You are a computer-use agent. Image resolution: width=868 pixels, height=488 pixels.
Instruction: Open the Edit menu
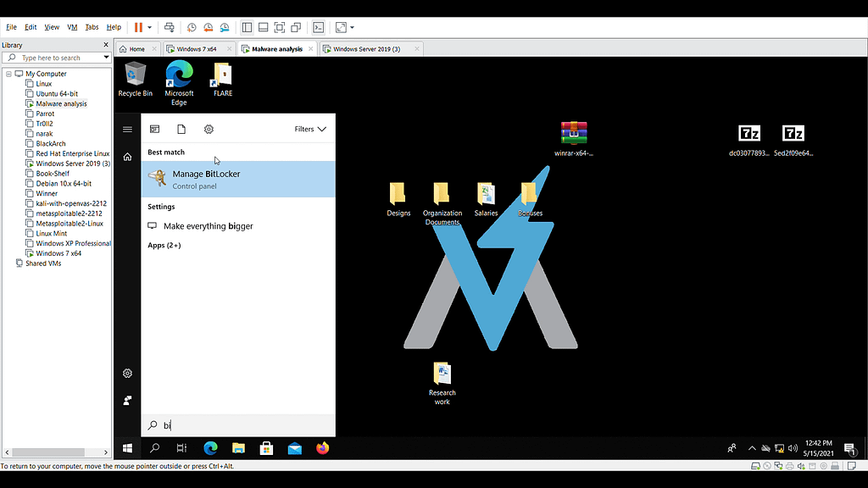click(x=31, y=27)
